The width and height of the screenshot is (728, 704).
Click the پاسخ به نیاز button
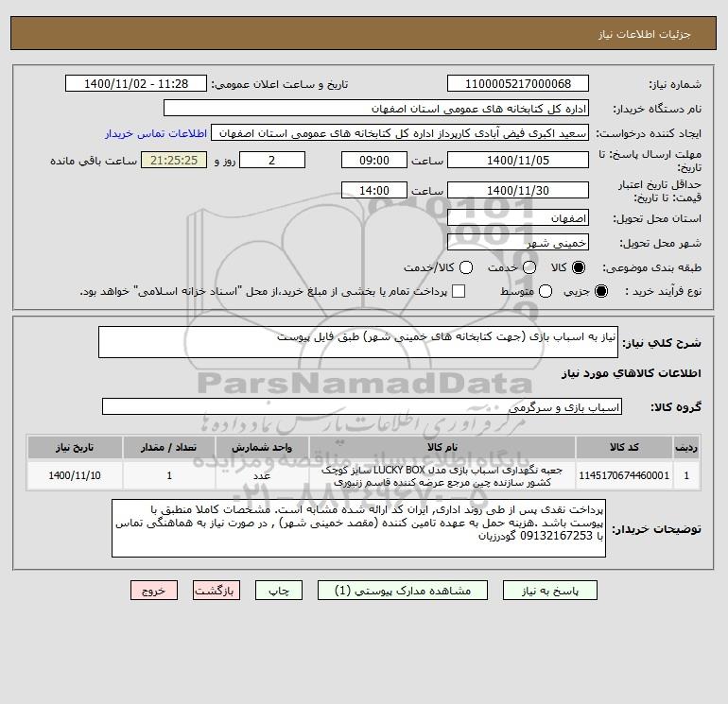point(549,591)
